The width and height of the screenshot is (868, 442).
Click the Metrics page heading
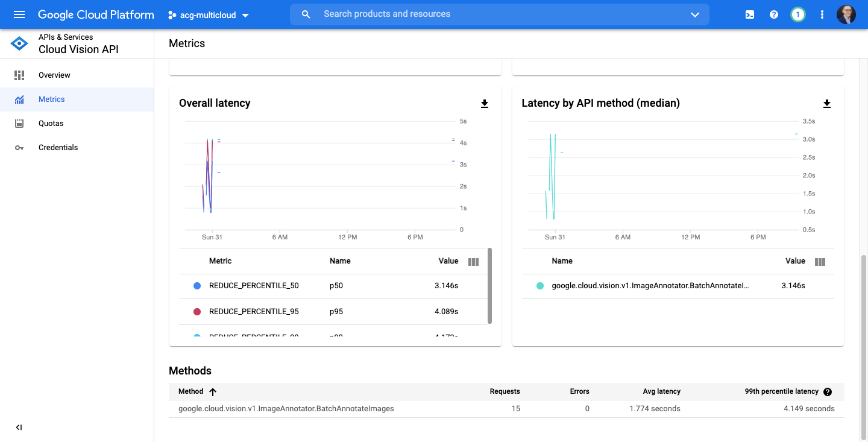point(187,43)
